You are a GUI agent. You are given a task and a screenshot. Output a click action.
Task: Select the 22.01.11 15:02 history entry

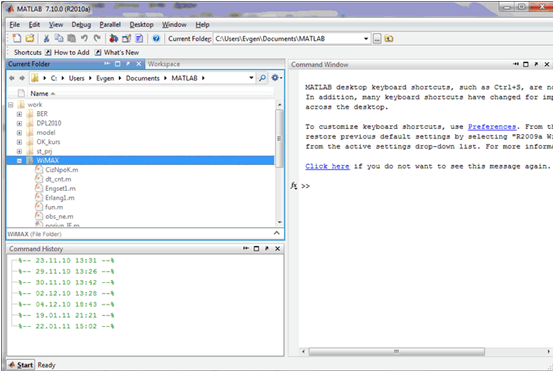tap(66, 327)
